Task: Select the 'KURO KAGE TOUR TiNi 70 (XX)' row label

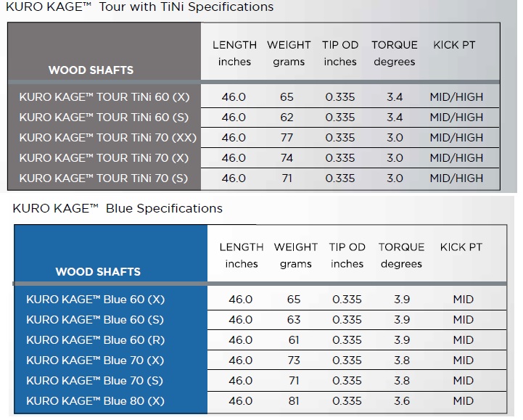Action: point(108,138)
